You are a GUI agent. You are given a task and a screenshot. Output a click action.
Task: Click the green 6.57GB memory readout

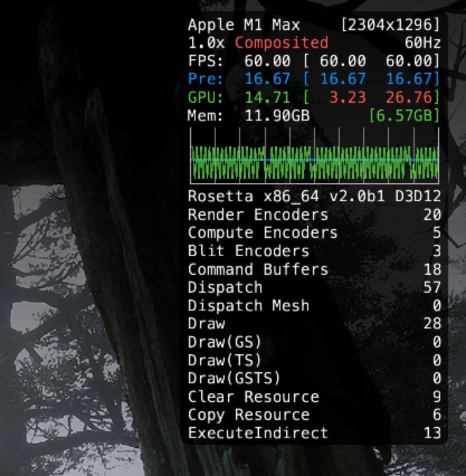[x=404, y=116]
